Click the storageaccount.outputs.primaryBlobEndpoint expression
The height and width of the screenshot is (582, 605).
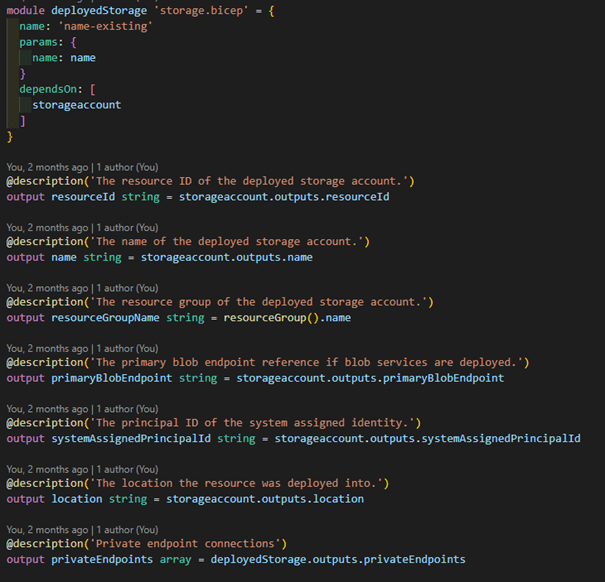tap(369, 378)
